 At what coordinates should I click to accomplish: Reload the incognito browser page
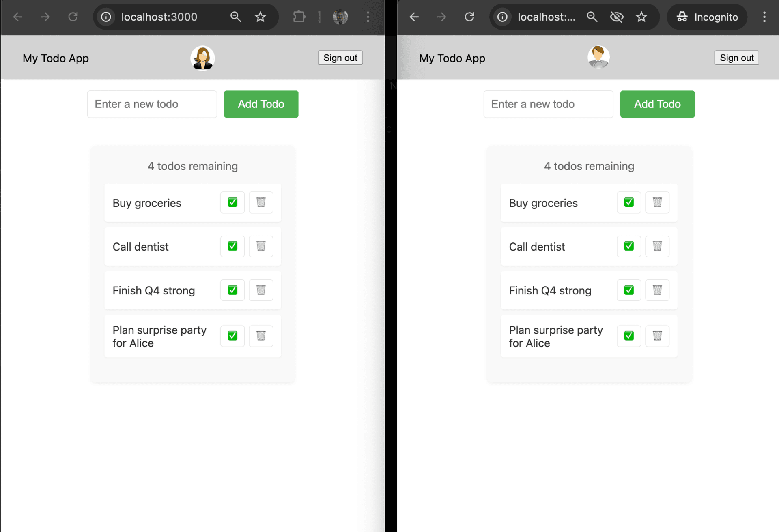click(x=469, y=17)
